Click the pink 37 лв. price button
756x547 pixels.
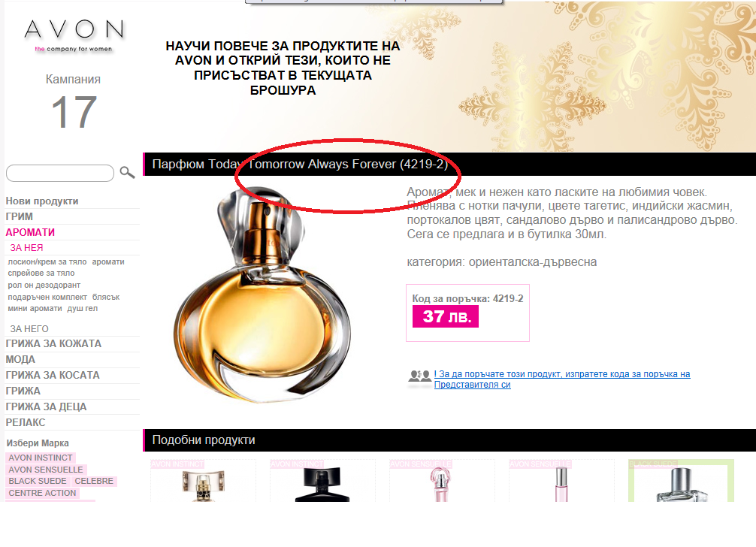tap(446, 316)
